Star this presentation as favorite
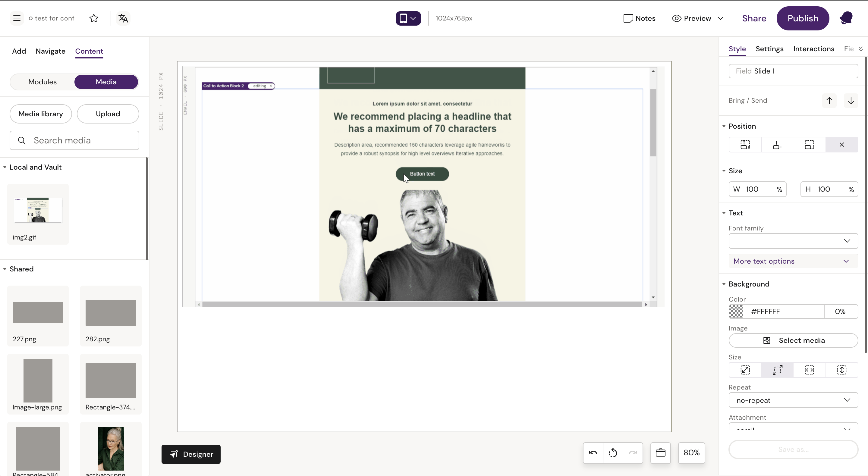 (x=94, y=18)
